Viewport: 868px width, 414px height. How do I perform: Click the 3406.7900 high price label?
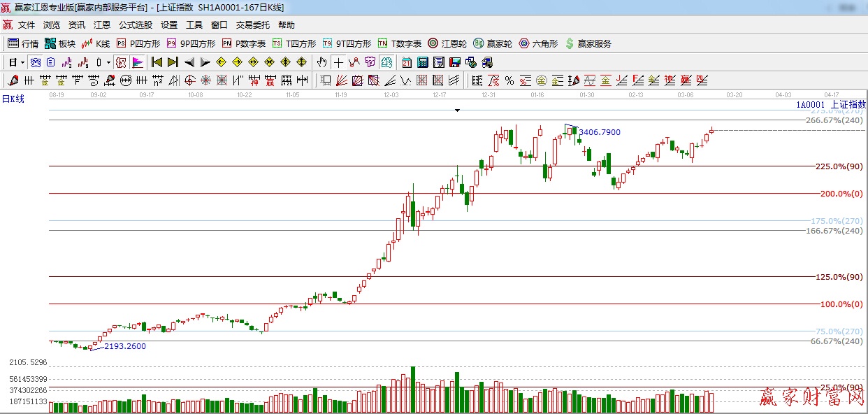[x=599, y=132]
